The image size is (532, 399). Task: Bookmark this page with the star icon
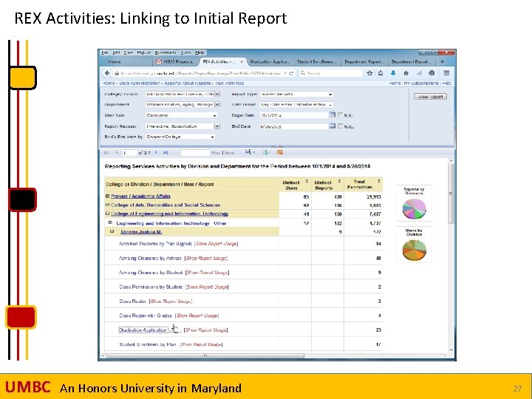click(x=370, y=73)
